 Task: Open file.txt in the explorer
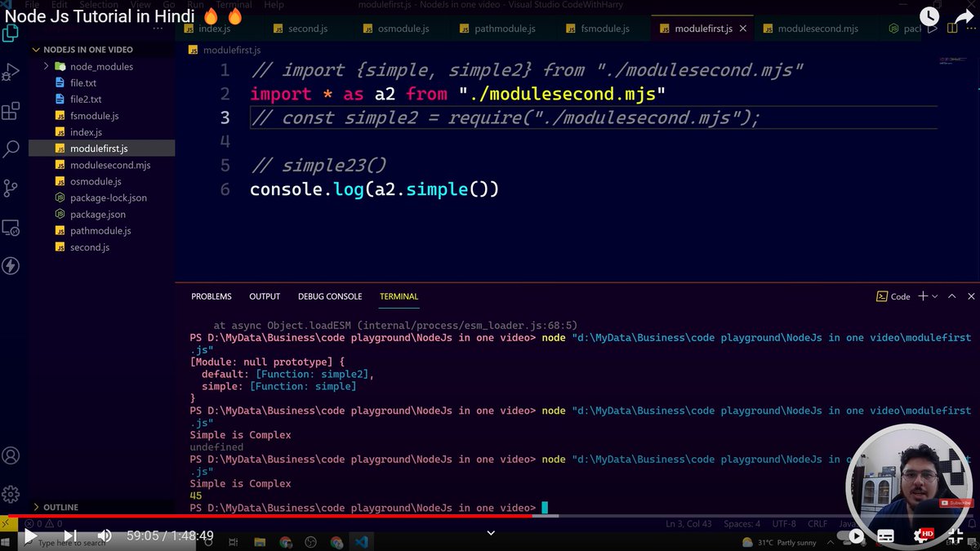[100, 82]
